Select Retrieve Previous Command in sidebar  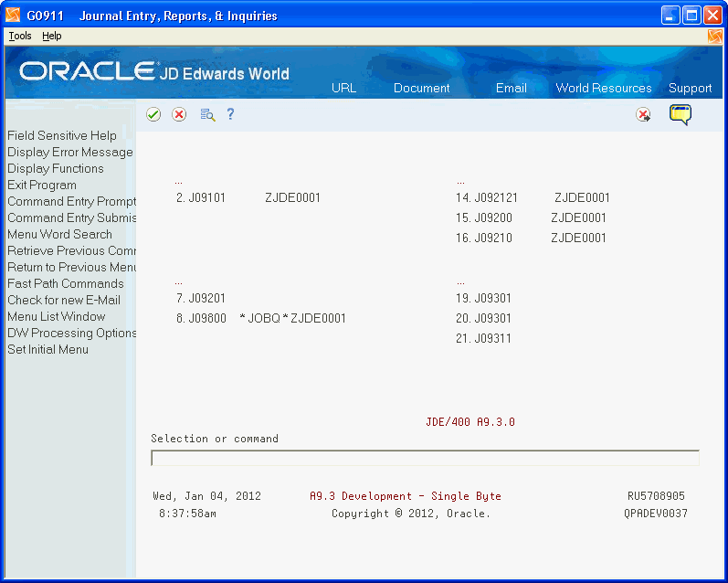tap(71, 251)
